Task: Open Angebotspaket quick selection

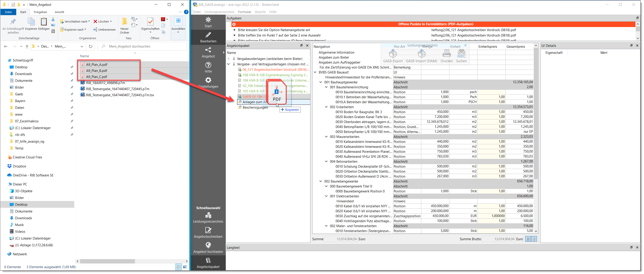Action: (x=208, y=263)
